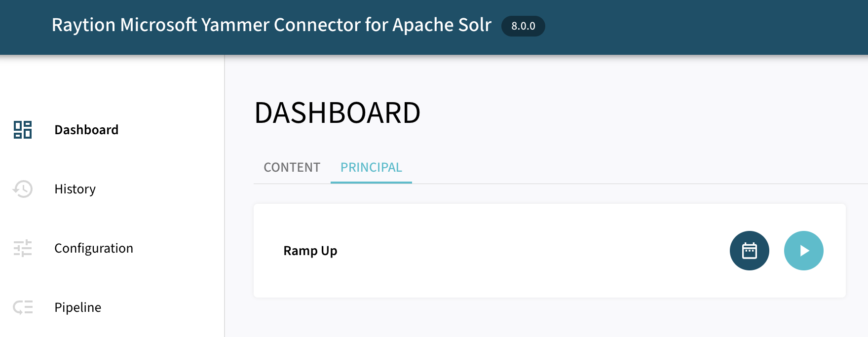This screenshot has width=868, height=337.
Task: Navigate to Configuration
Action: (x=93, y=248)
